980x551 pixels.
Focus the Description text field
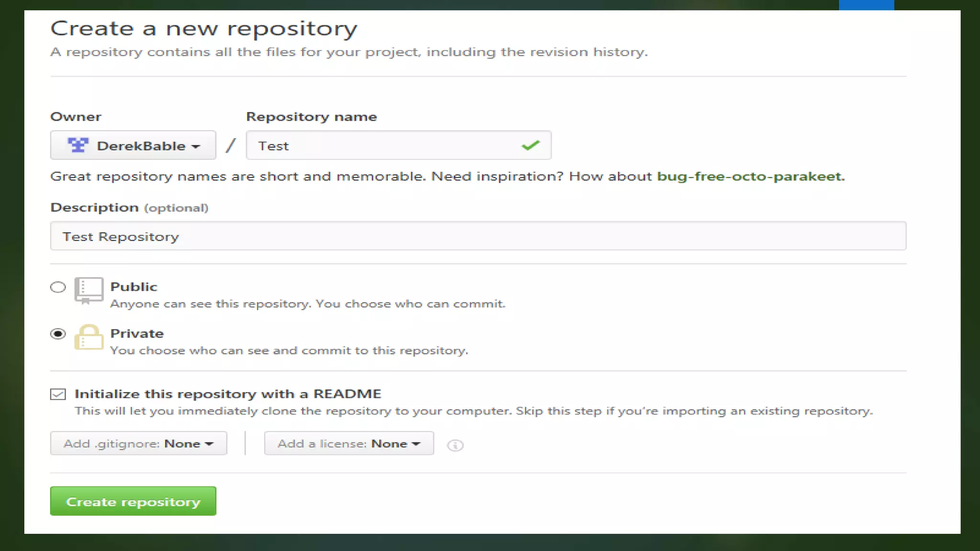pyautogui.click(x=478, y=236)
